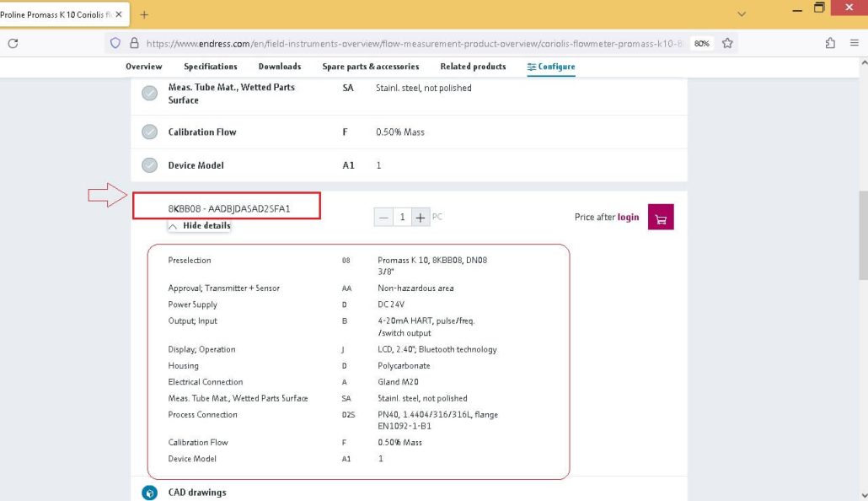Click the 'Gland M20' connection value

[x=398, y=382]
